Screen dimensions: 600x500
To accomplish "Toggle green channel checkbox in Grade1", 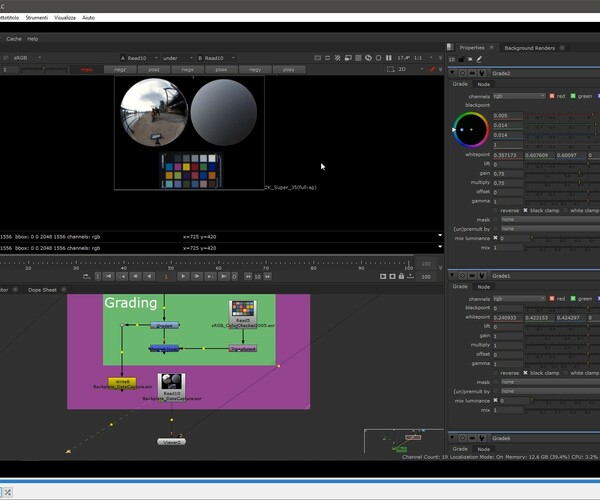I will point(573,298).
